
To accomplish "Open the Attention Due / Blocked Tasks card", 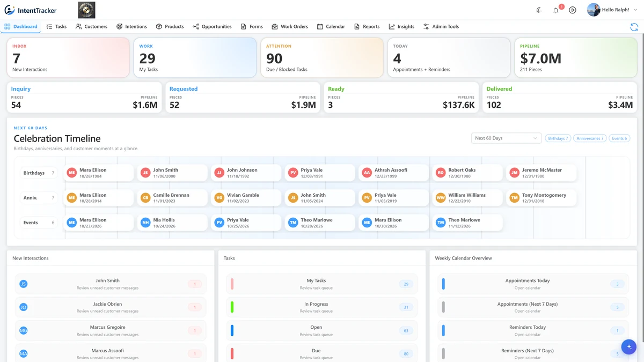I will (322, 57).
